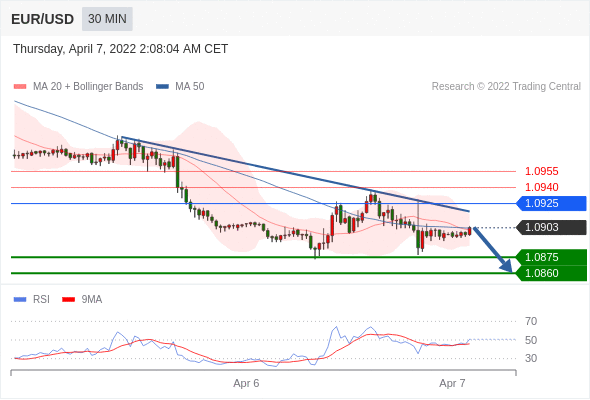Click the blue downward forecast arrow head

coord(506,266)
